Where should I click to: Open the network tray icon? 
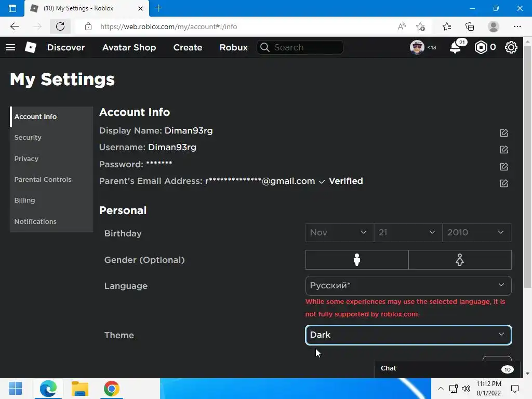[x=453, y=389]
